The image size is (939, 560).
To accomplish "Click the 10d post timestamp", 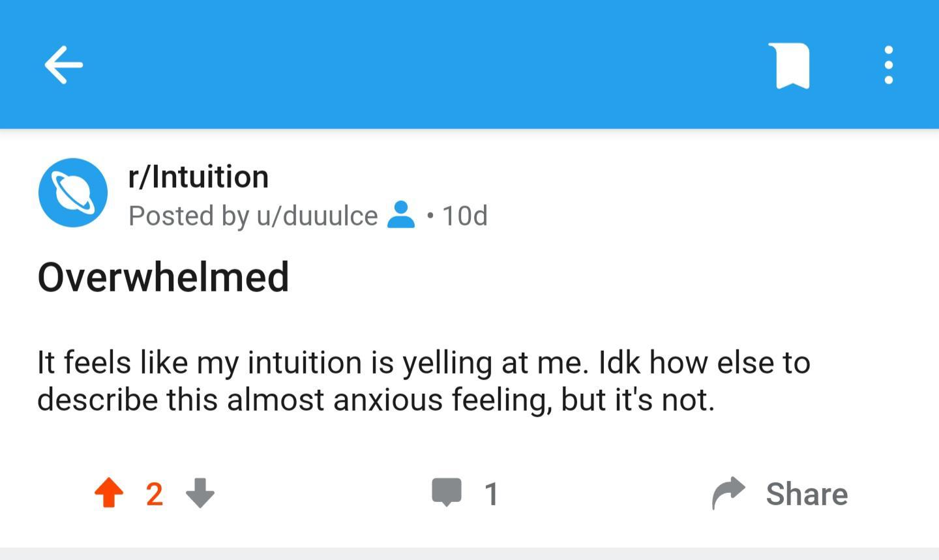I will click(x=464, y=216).
